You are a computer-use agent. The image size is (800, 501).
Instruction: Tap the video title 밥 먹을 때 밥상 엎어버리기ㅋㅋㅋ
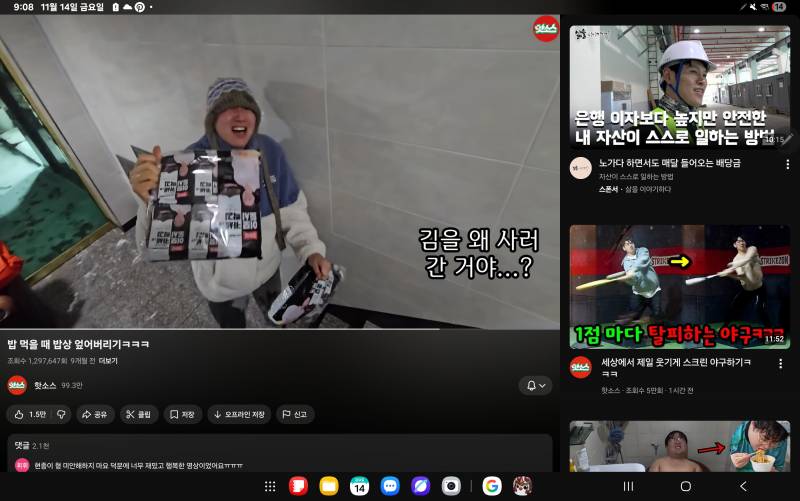coord(79,344)
